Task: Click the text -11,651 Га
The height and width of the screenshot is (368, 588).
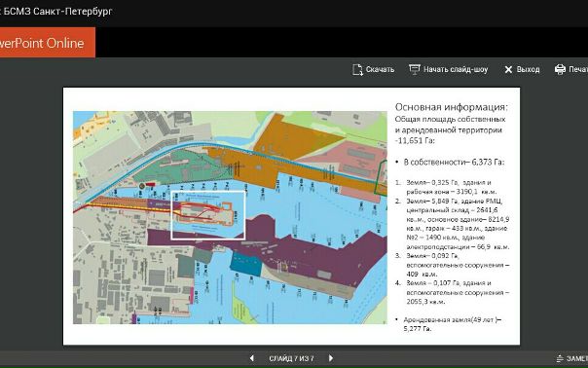Action: click(415, 140)
